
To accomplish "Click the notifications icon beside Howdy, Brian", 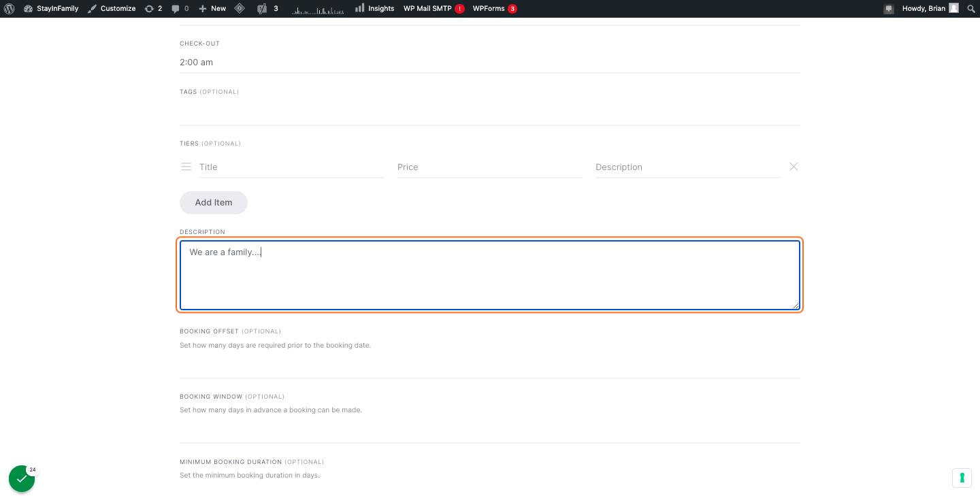I will (889, 9).
